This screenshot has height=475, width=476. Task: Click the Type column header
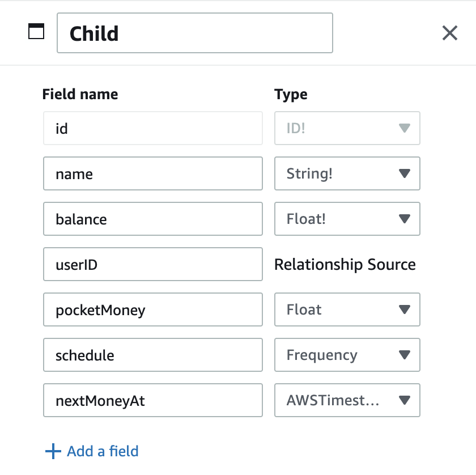click(x=291, y=95)
